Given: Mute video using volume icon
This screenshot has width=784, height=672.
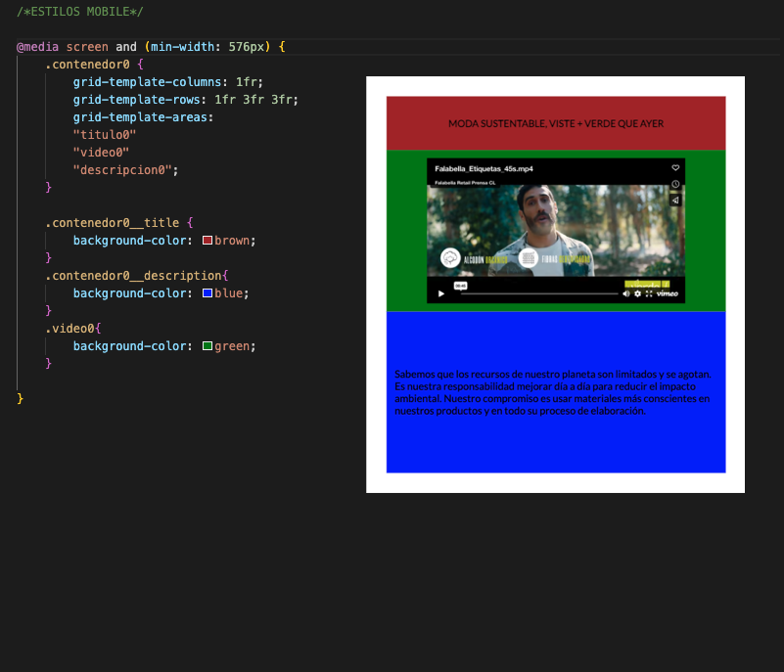Looking at the screenshot, I should click(626, 293).
